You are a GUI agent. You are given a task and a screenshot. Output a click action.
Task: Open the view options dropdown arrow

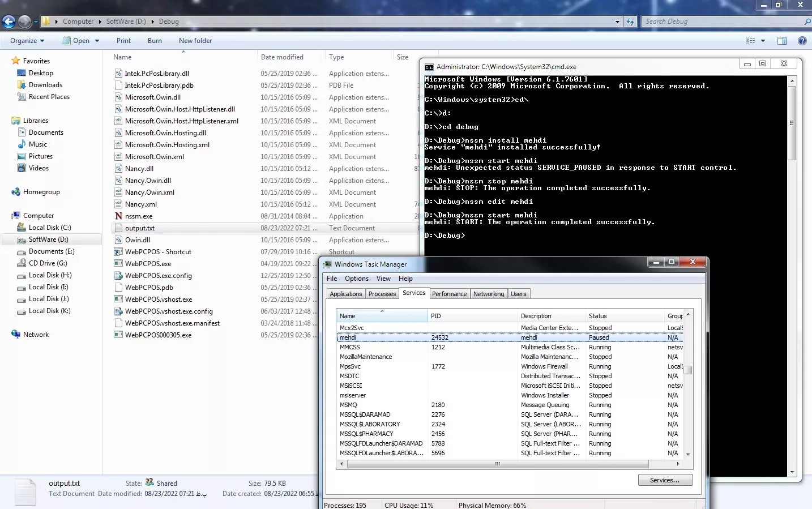pos(763,41)
